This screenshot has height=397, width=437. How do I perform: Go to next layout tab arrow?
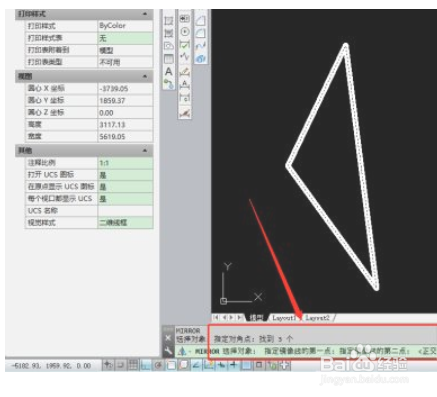point(231,318)
